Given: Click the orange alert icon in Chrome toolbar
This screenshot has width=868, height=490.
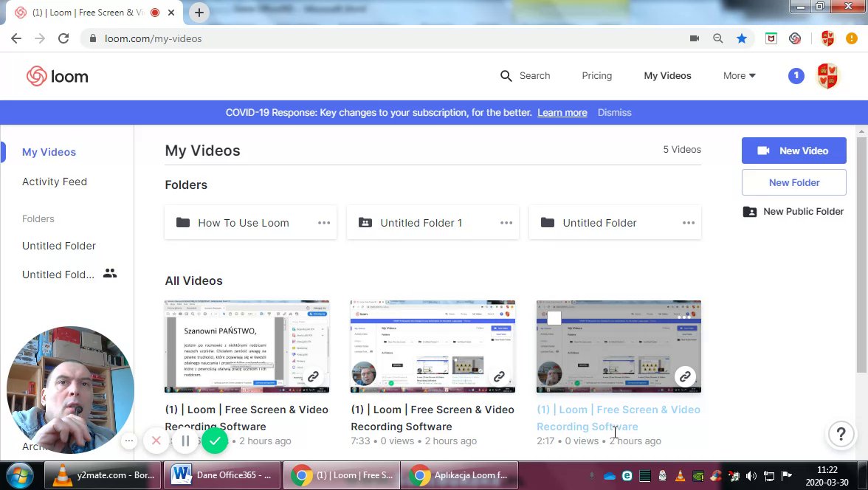Looking at the screenshot, I should point(852,38).
